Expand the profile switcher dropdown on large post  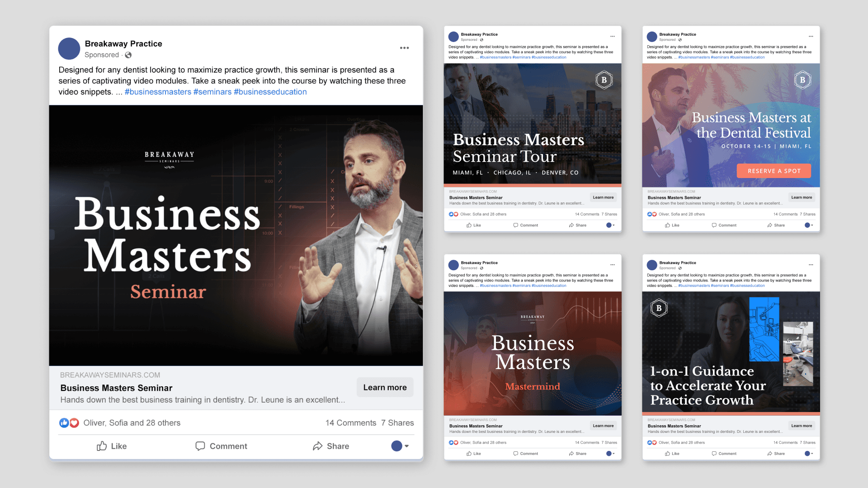[x=400, y=446]
